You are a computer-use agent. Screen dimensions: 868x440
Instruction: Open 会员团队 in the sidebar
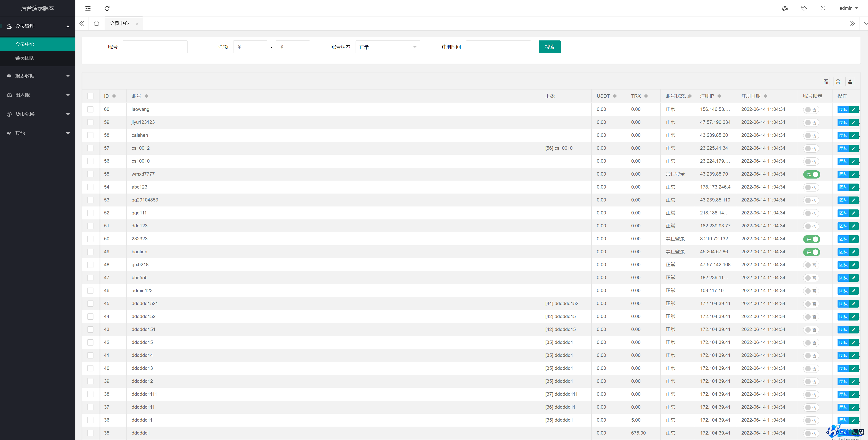(38, 58)
